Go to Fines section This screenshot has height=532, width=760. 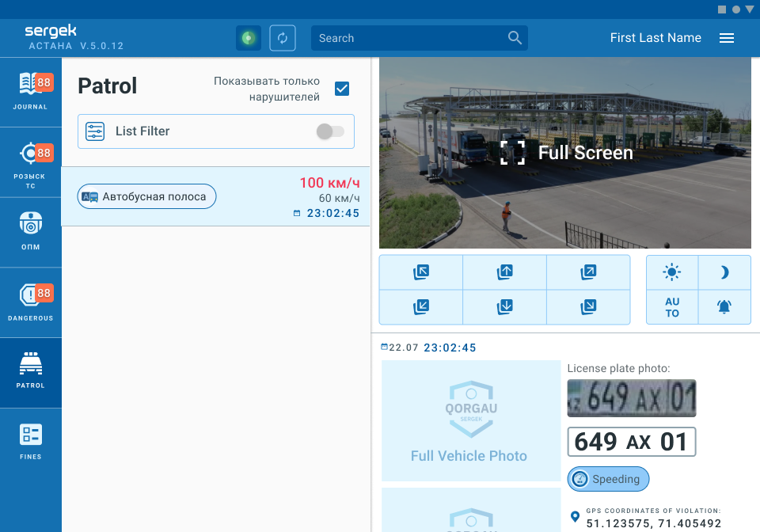[30, 442]
